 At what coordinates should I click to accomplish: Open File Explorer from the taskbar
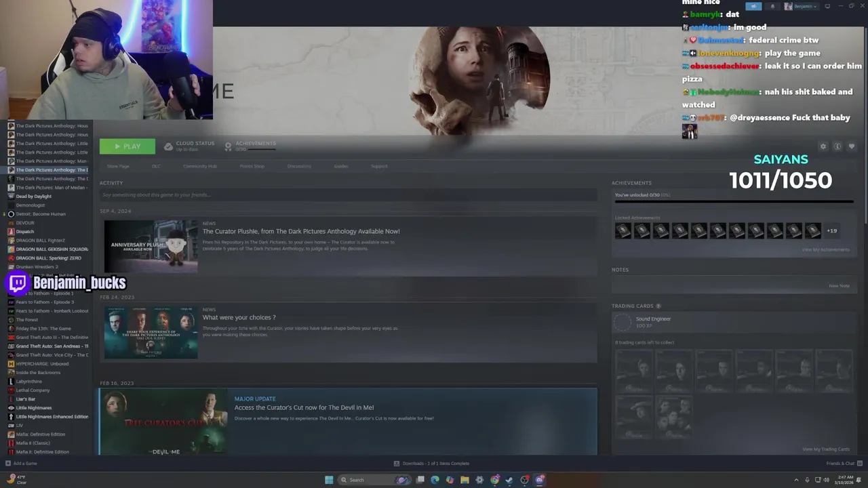pos(465,480)
